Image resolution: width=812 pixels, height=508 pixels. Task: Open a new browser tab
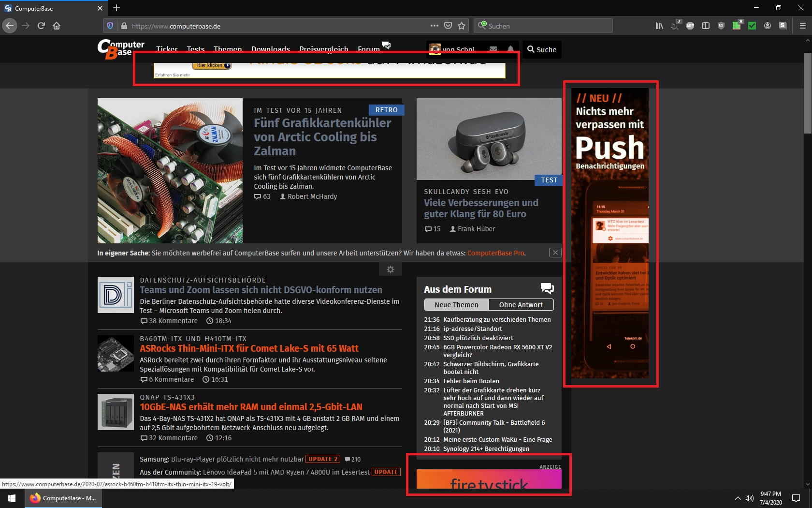click(x=116, y=8)
